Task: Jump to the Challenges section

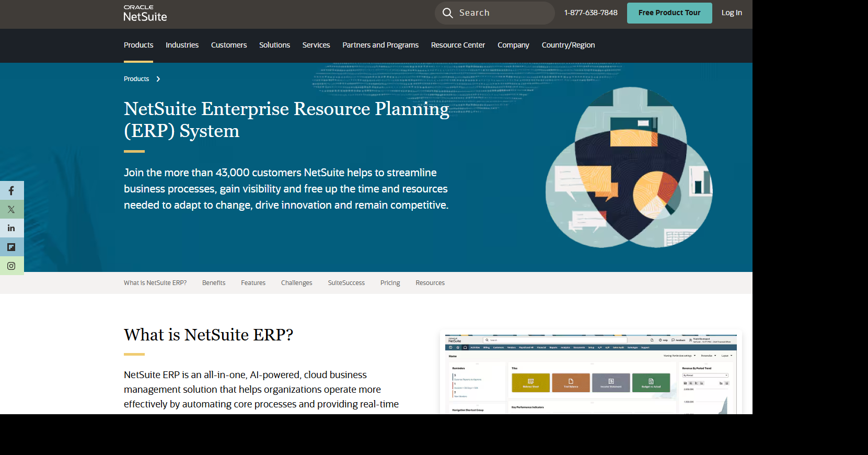Action: [x=296, y=283]
